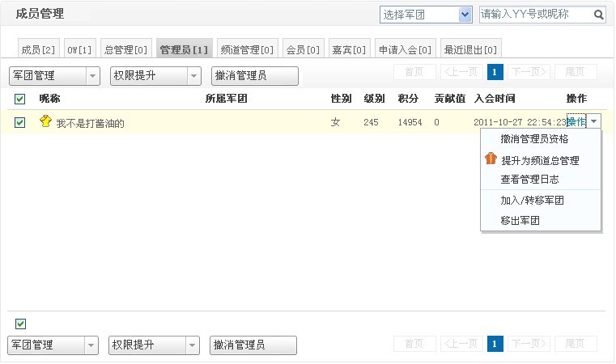Uncheck the row checkbox for 我不是打酱油的
The height and width of the screenshot is (364, 616).
pos(20,122)
